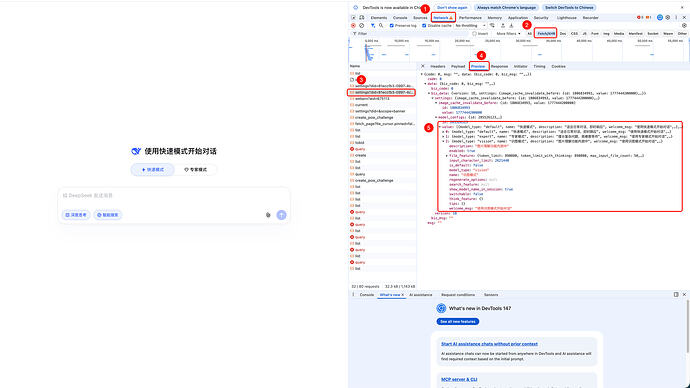690x388 pixels.
Task: Click the DeepSeek whale logo
Action: (136, 151)
